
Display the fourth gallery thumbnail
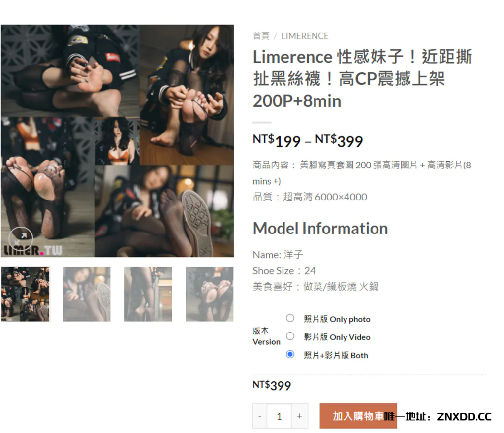click(x=210, y=294)
